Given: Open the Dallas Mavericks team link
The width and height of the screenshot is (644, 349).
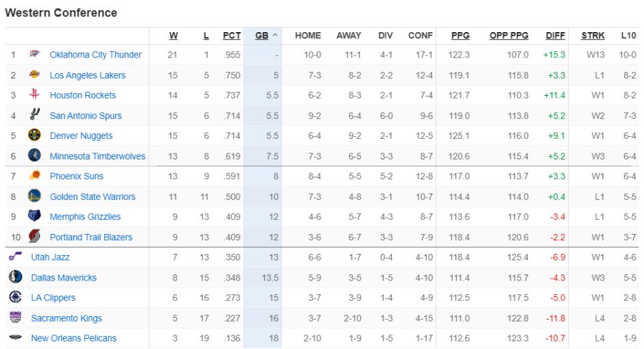Looking at the screenshot, I should coord(64,278).
